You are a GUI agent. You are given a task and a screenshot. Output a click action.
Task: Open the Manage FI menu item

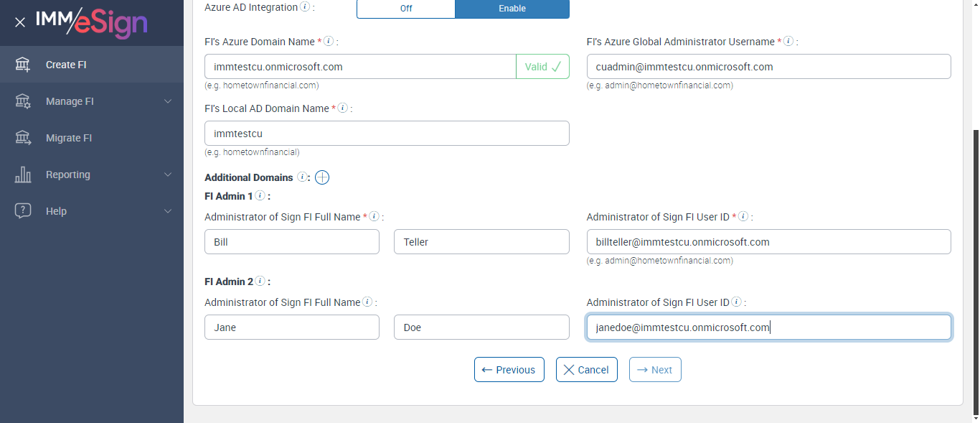tap(92, 101)
